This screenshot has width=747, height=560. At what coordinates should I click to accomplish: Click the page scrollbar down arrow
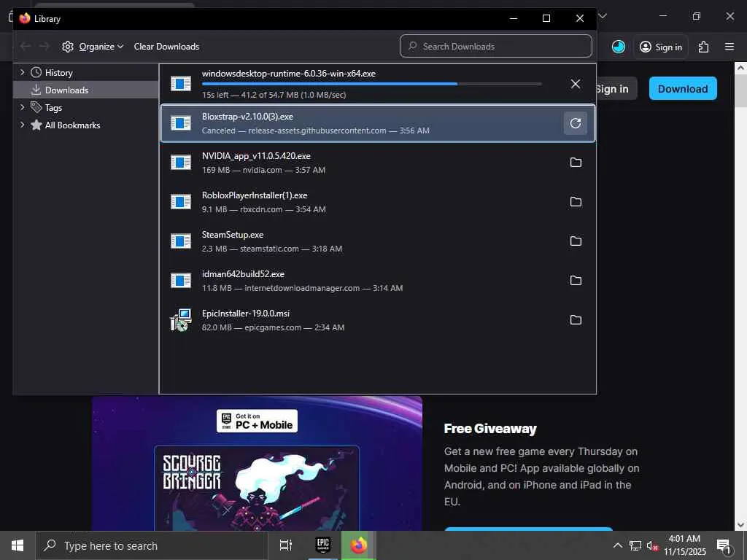click(740, 525)
